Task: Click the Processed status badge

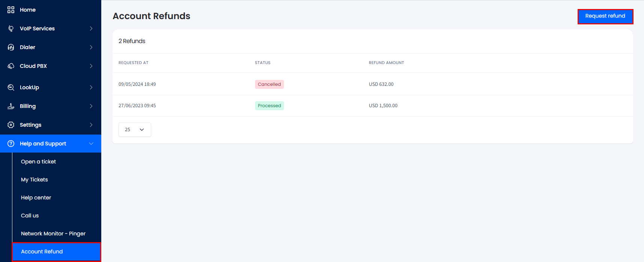Action: (269, 106)
